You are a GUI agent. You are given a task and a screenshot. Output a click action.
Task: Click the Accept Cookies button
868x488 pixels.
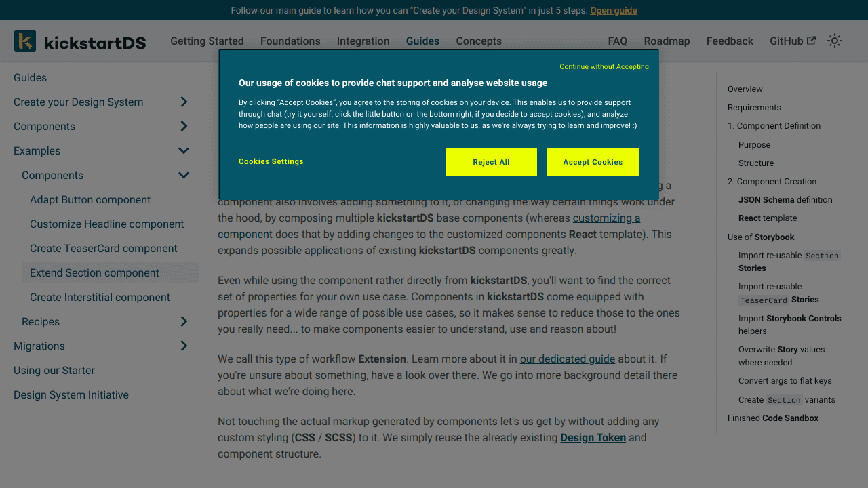click(593, 162)
